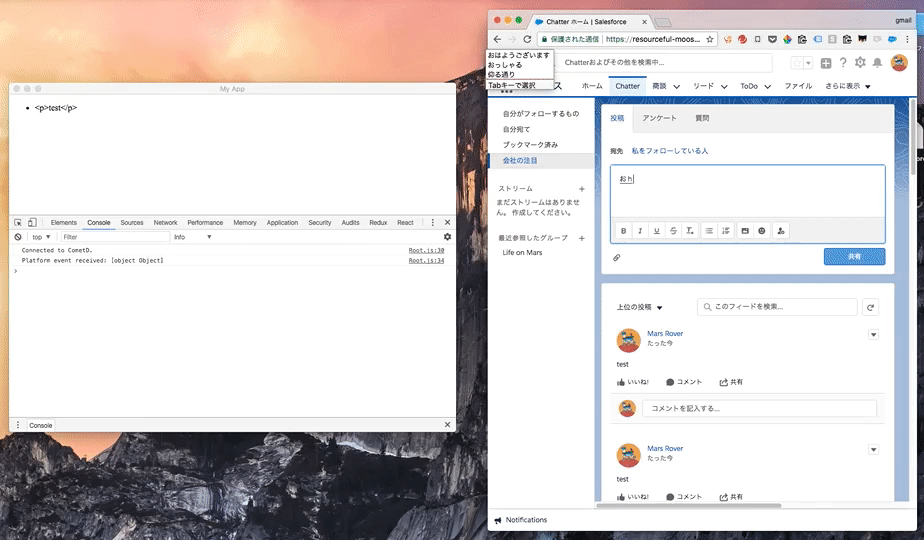Click the Salesforce cloud extension icon in Chrome
Image resolution: width=924 pixels, height=540 pixels.
[x=892, y=39]
